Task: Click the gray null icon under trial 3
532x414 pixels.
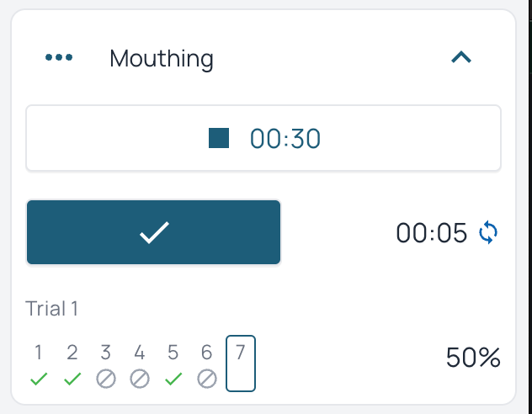Action: (106, 379)
